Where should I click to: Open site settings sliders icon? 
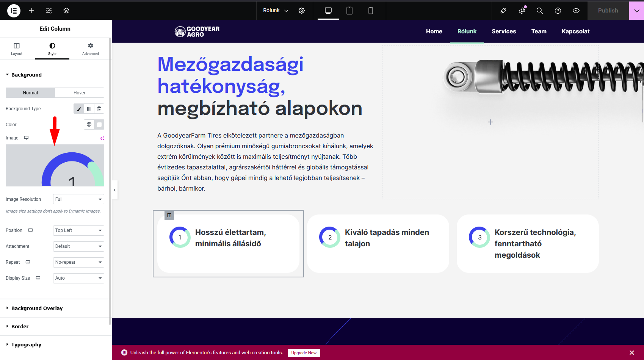[49, 11]
